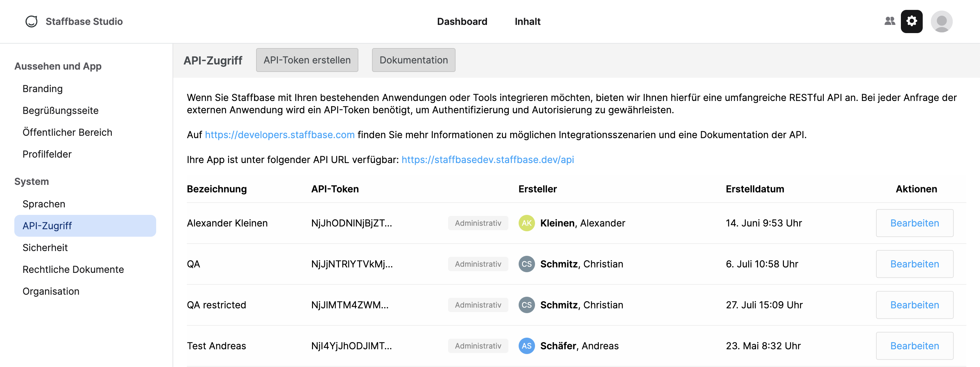Select token value NjI4YjJhODJlMT...
This screenshot has width=980, height=367.
[352, 346]
